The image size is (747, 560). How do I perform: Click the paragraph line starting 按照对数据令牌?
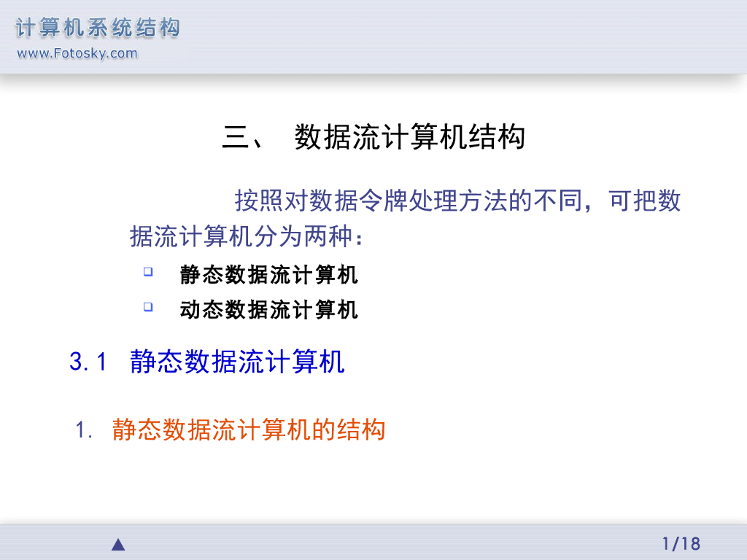point(457,201)
